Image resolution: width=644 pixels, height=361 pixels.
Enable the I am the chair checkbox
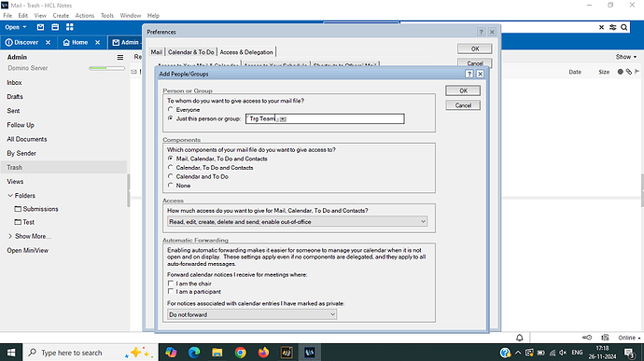tap(171, 284)
